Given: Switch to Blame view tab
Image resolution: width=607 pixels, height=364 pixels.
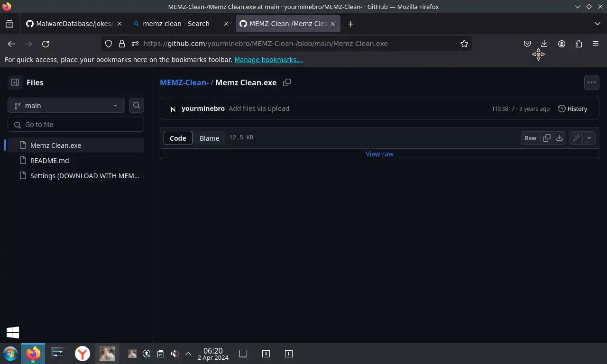Looking at the screenshot, I should click(209, 138).
